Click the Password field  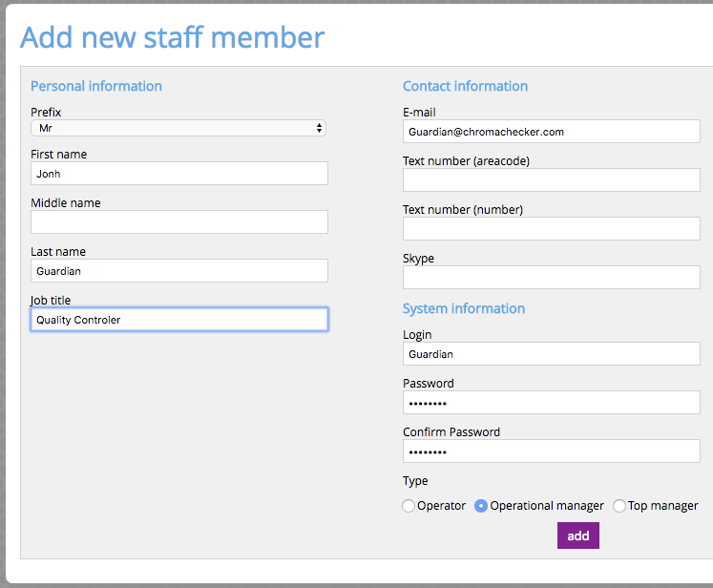click(x=551, y=403)
